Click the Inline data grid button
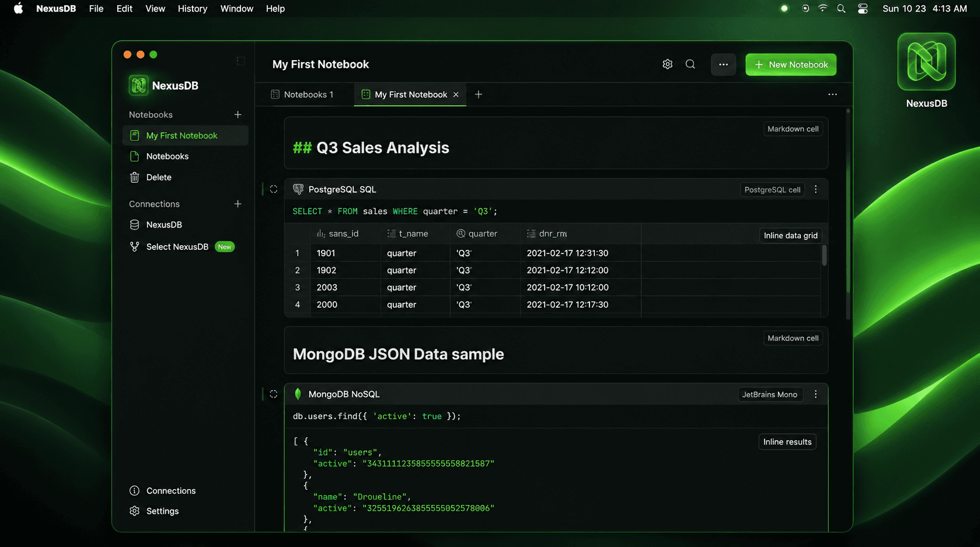Viewport: 980px width, 547px height. (x=790, y=235)
